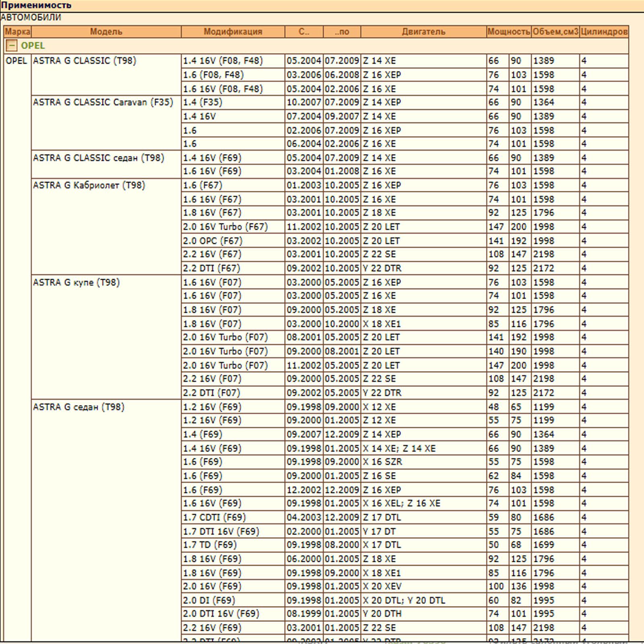Screen dimensions: 644x644
Task: Click the X 16 SZR engine cell
Action: pyautogui.click(x=382, y=462)
